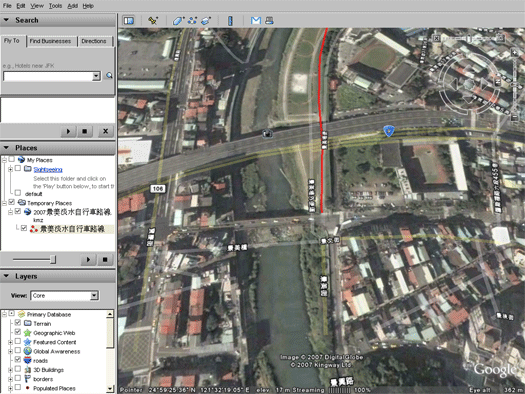Image resolution: width=525 pixels, height=394 pixels.
Task: Click the borders flag icon in Layers
Action: [27, 379]
